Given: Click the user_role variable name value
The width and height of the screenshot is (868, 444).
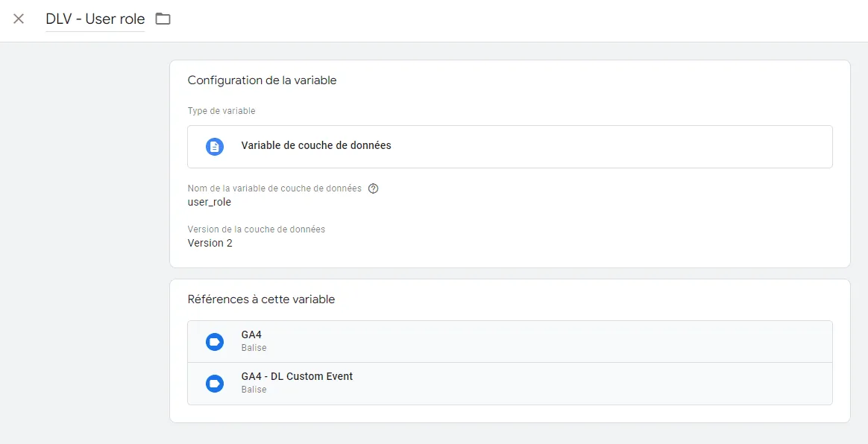Looking at the screenshot, I should click(210, 203).
